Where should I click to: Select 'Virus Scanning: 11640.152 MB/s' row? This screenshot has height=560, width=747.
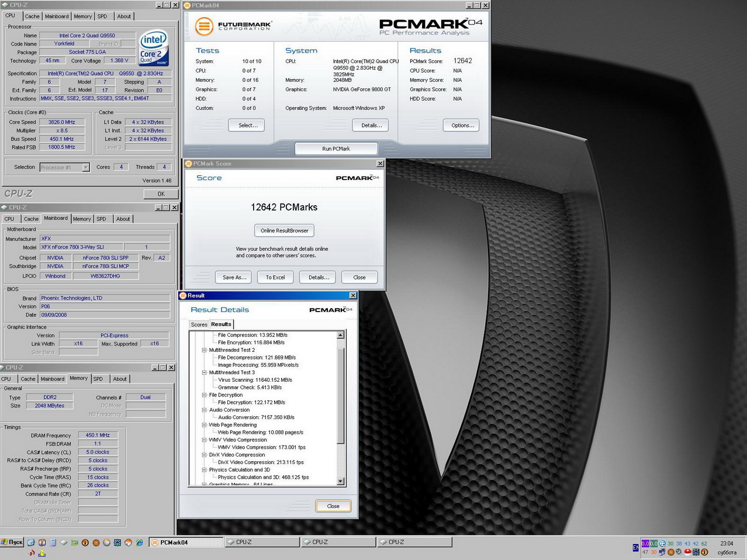coord(255,380)
